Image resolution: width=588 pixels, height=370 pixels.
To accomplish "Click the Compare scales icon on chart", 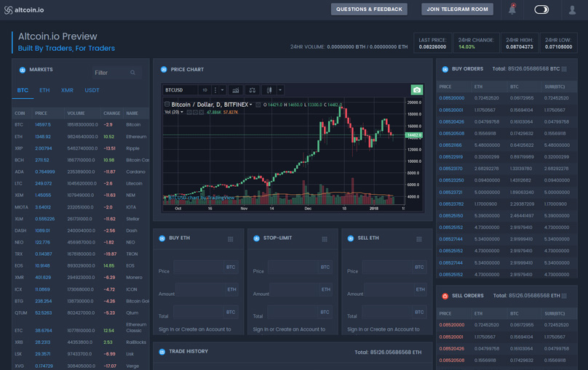I will pyautogui.click(x=253, y=90).
